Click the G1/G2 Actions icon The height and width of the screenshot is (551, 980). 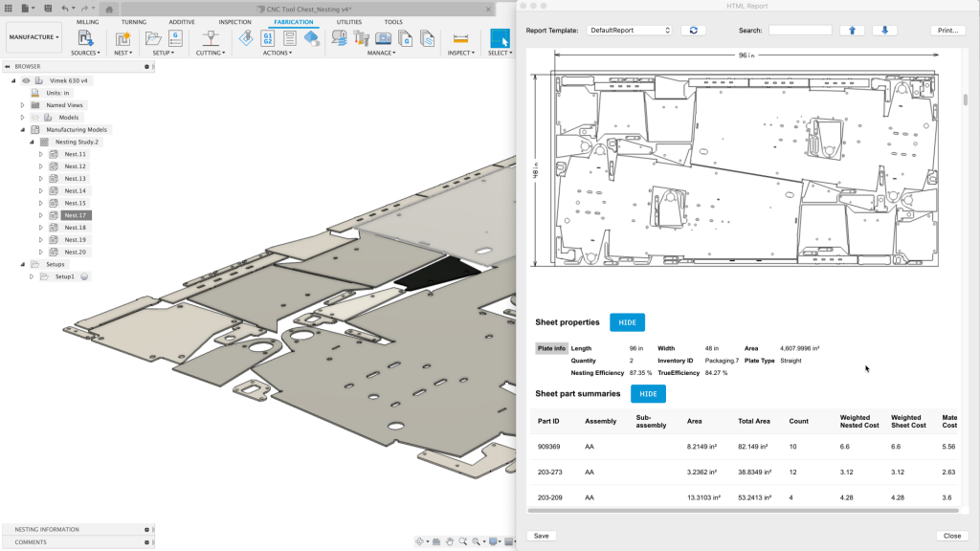(x=268, y=38)
